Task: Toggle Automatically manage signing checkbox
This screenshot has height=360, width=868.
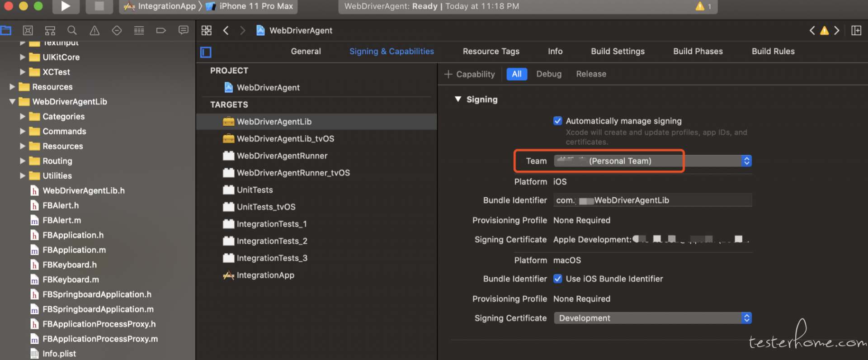Action: (x=558, y=121)
